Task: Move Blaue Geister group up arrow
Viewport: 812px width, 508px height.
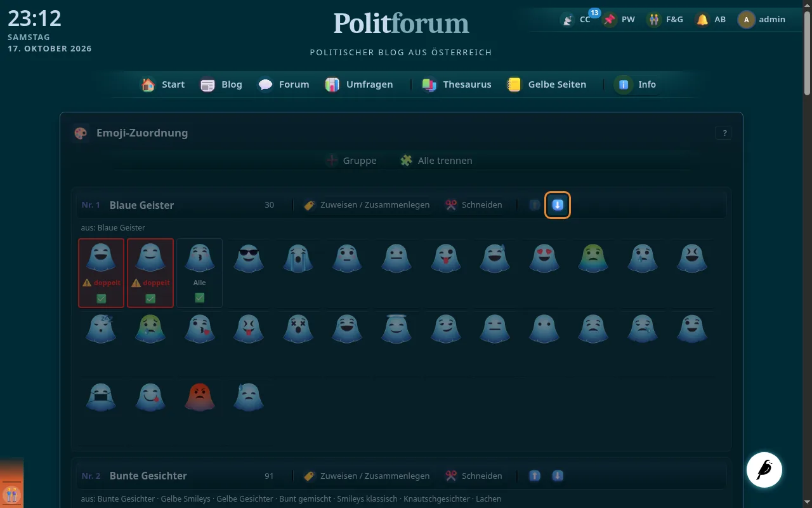Action: [535, 205]
